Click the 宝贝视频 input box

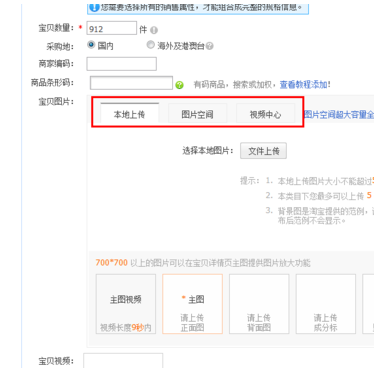[123, 361]
